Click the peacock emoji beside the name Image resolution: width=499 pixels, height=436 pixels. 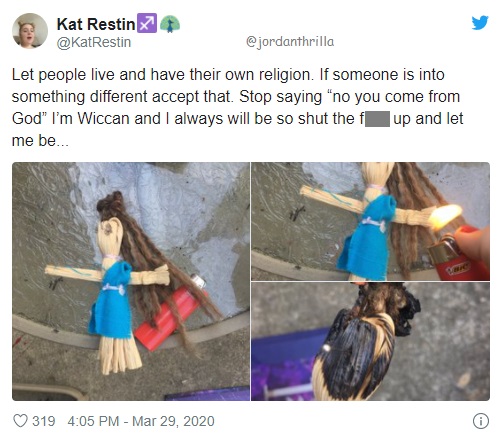pyautogui.click(x=170, y=24)
